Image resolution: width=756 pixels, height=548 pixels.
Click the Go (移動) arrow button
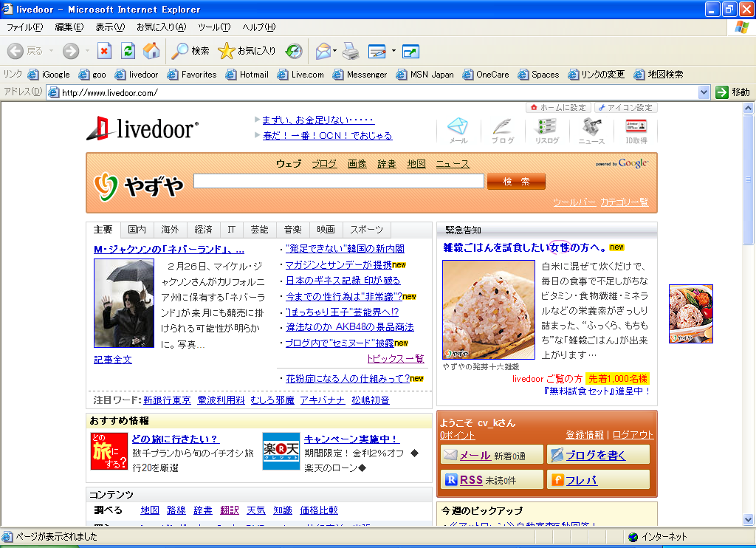(x=733, y=92)
